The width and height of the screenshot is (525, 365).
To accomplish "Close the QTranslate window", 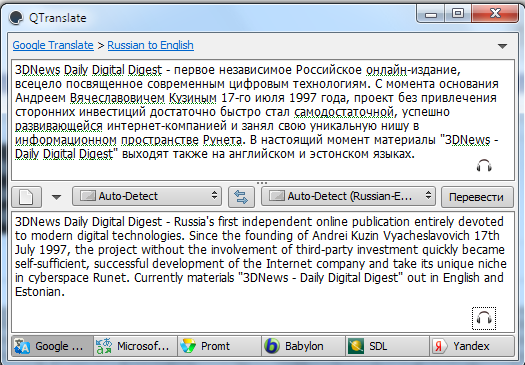I will tap(495, 14).
